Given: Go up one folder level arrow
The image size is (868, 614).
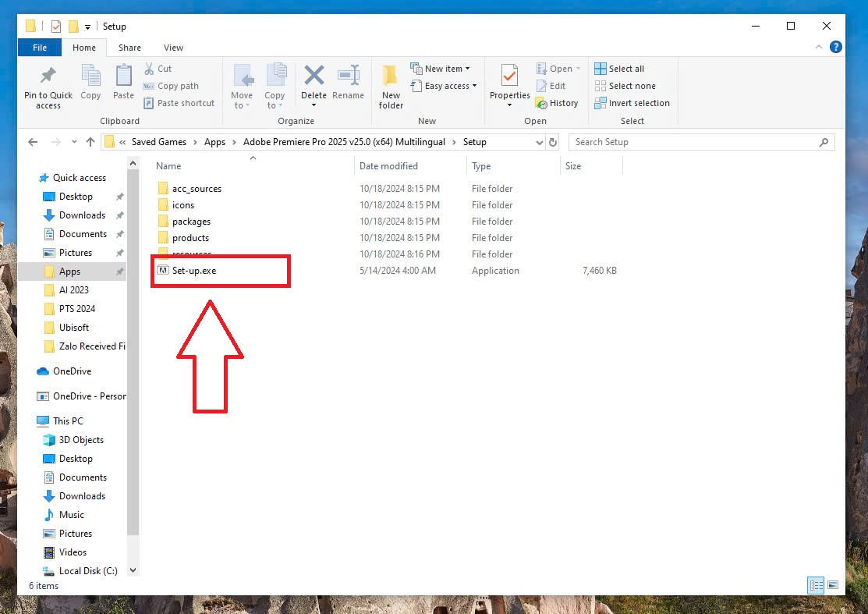Looking at the screenshot, I should point(90,142).
